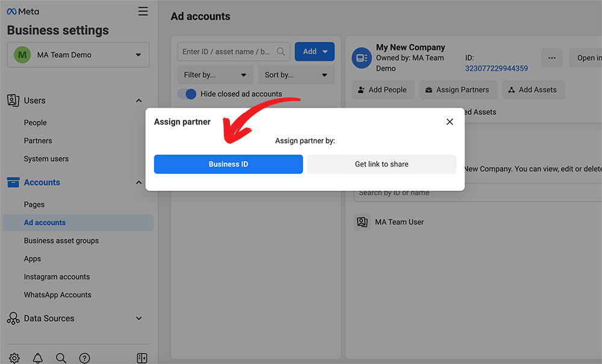Open the hamburger menu icon
Screen dimensions: 602x364
pos(143,11)
